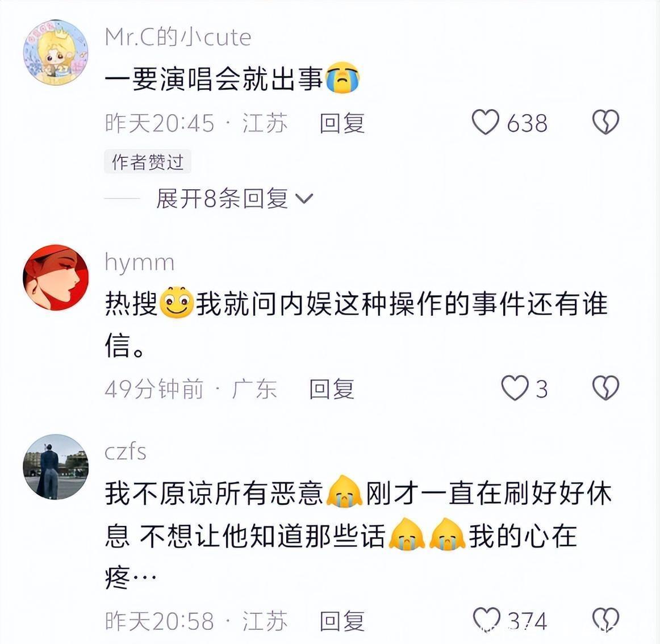Screen dimensions: 660x644
Task: Click username czfs
Action: pos(126,451)
